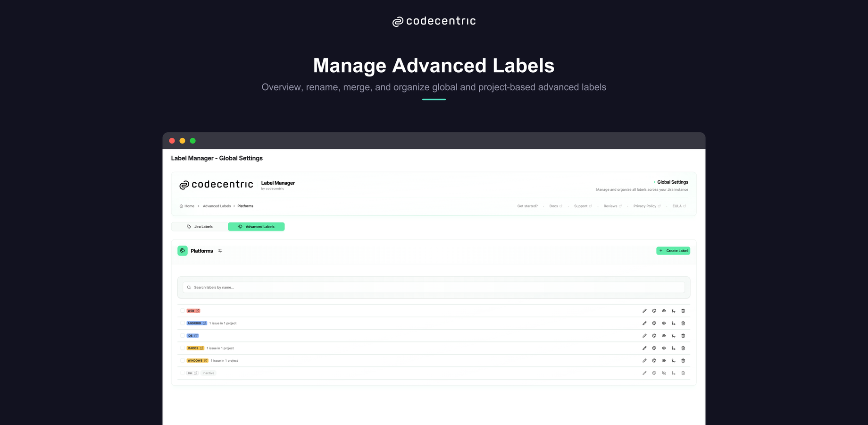Click the search magnifier icon in the search bar
The width and height of the screenshot is (868, 425).
click(x=189, y=287)
